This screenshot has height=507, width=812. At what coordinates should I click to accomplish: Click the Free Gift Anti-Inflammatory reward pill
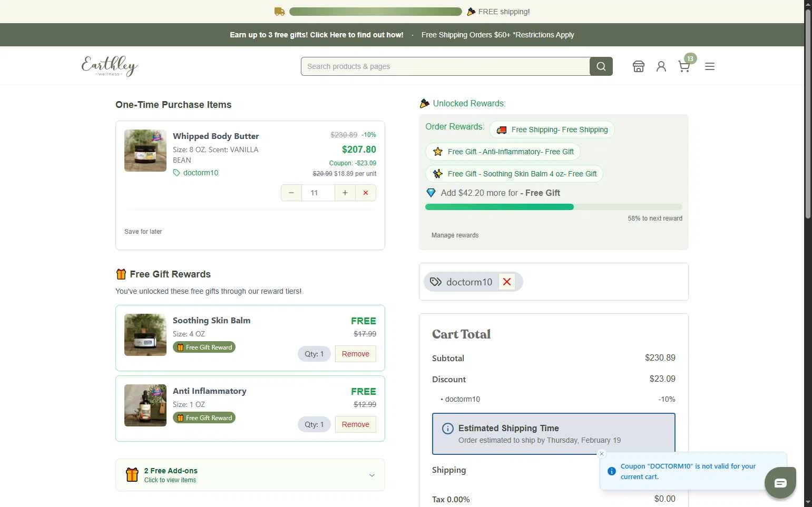(503, 152)
